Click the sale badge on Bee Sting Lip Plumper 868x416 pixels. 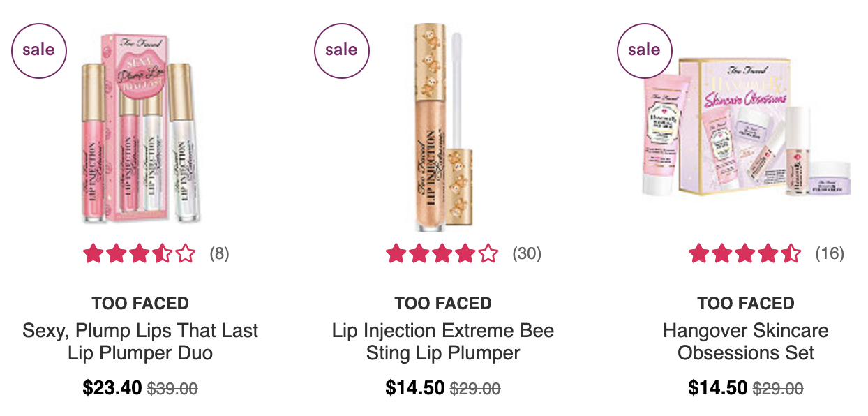coord(341,50)
